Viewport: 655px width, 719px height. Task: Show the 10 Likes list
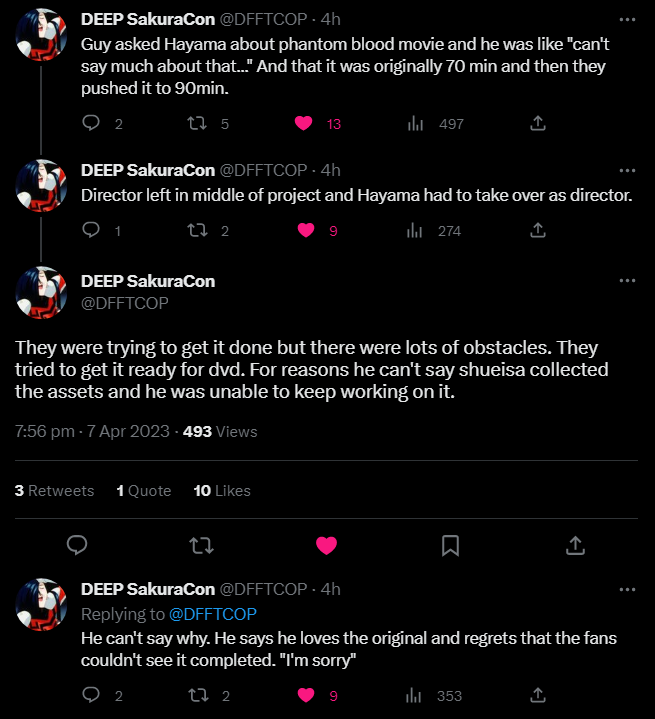[x=221, y=491]
